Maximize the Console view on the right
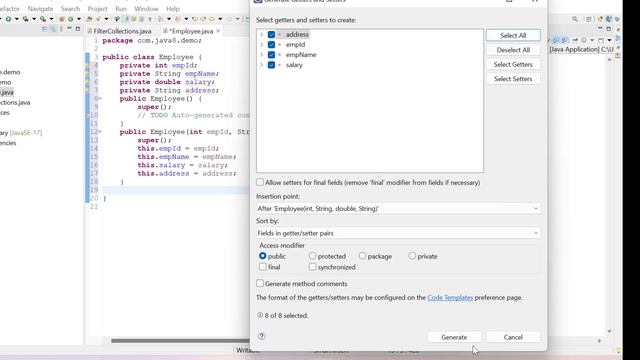Image resolution: width=640 pixels, height=360 pixels. tap(609, 29)
